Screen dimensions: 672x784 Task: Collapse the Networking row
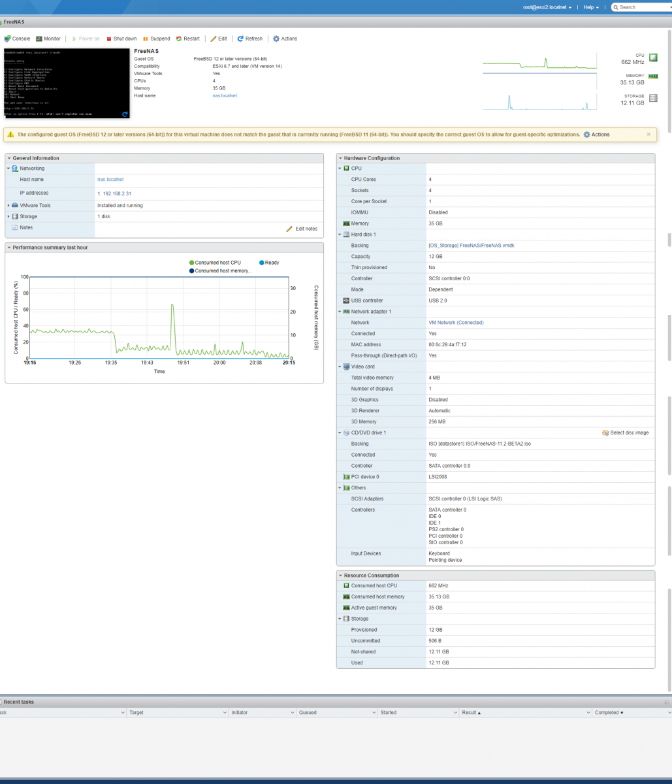pos(8,169)
